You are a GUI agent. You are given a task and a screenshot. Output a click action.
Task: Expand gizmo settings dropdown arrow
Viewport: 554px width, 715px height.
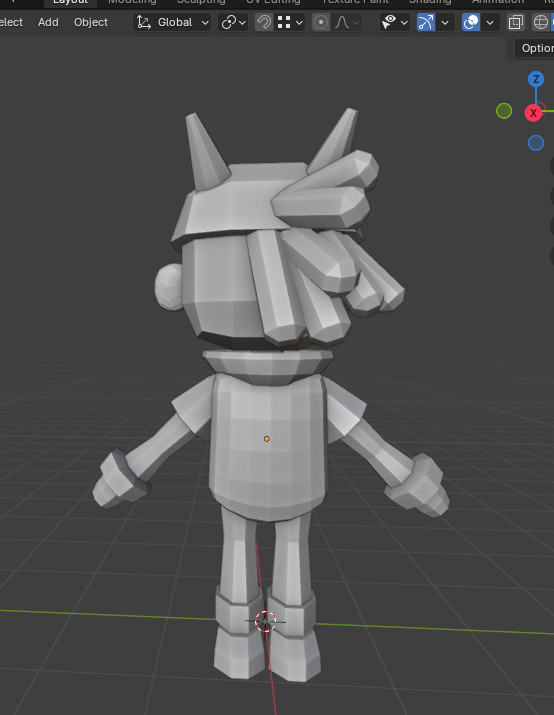[x=445, y=22]
